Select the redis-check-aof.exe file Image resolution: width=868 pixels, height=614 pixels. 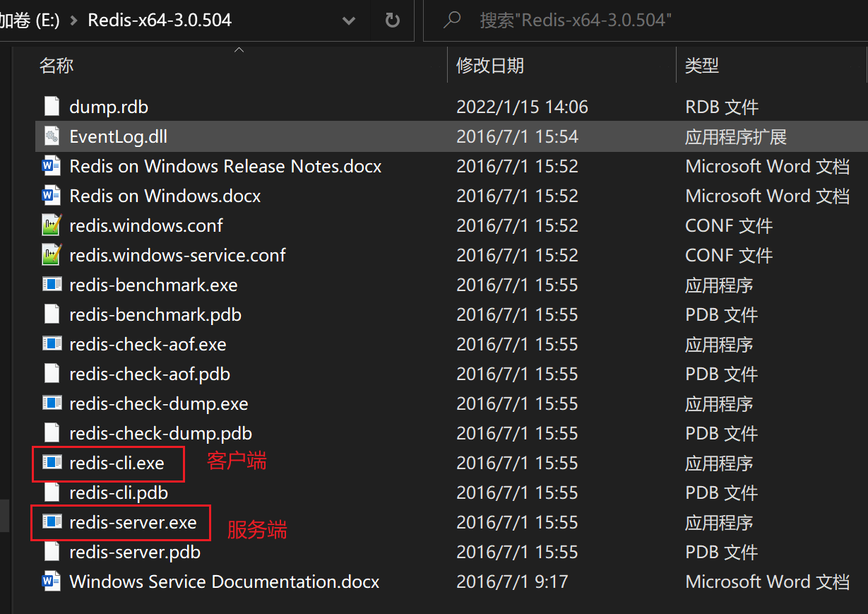point(148,344)
